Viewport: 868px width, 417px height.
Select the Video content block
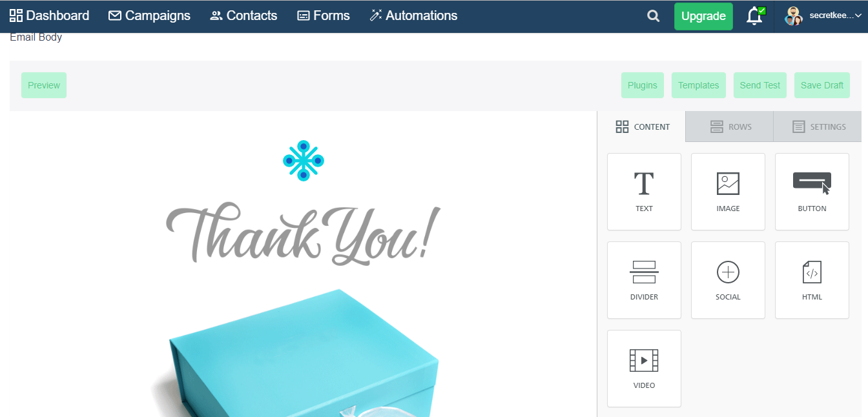click(x=644, y=369)
